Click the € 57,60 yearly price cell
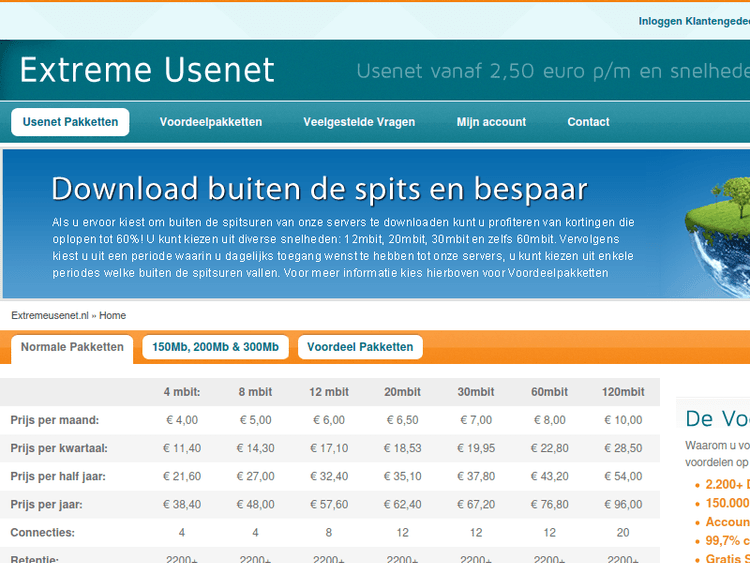 tap(329, 505)
